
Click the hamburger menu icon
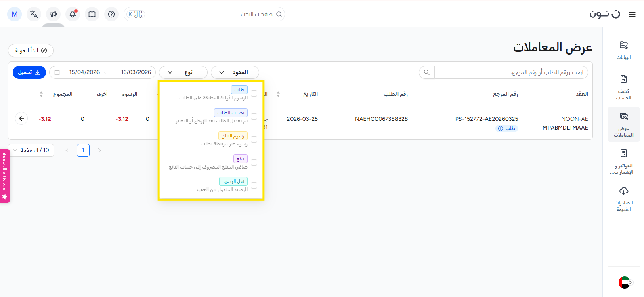(x=632, y=14)
